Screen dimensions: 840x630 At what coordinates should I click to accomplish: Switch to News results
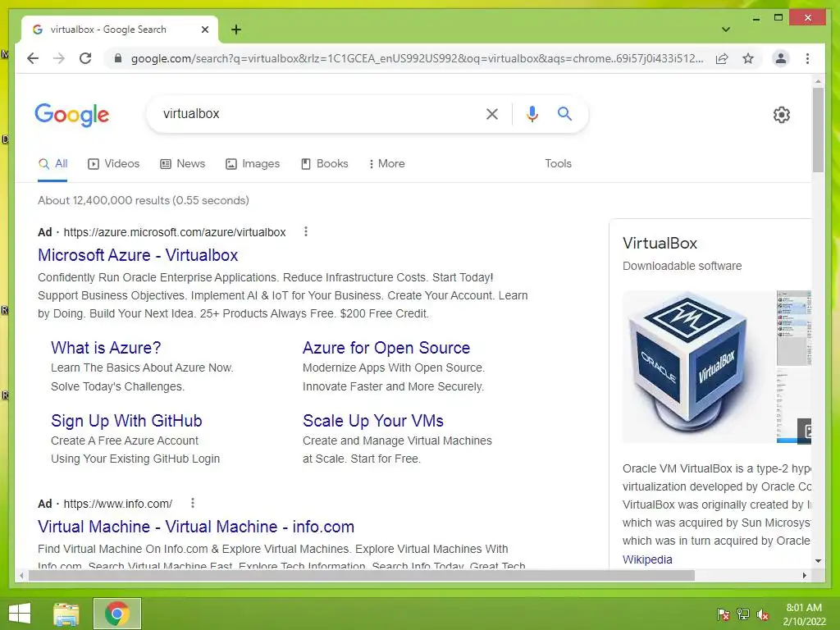183,164
